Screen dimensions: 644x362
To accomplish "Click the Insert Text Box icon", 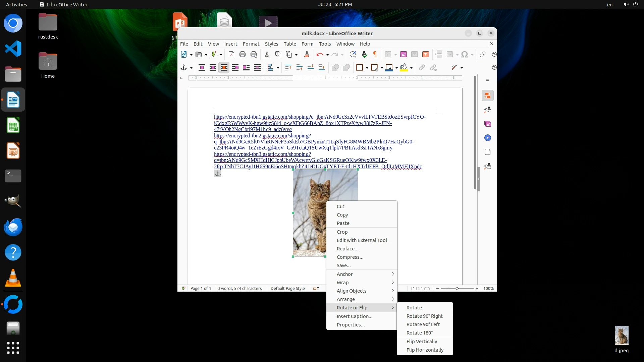I will click(x=426, y=54).
